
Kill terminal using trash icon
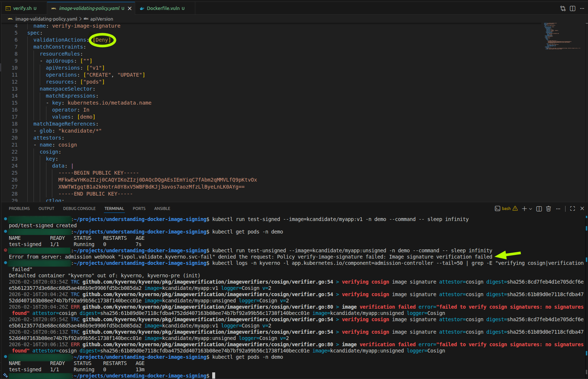(549, 208)
